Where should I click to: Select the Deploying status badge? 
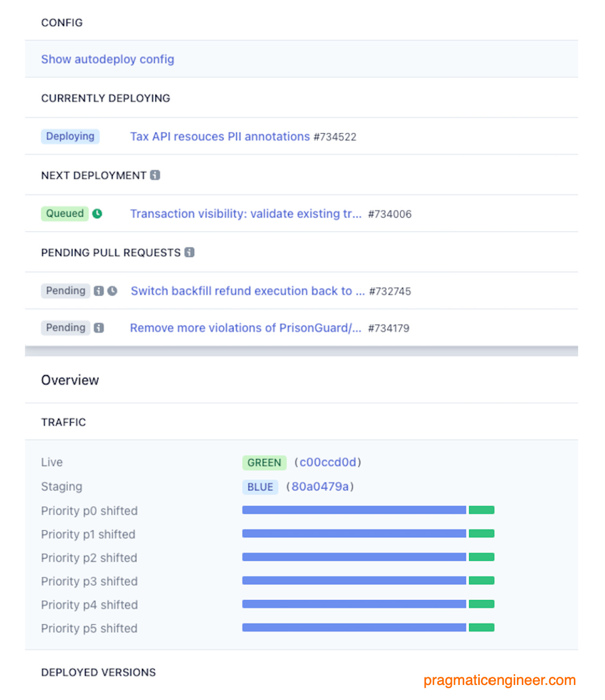point(70,136)
